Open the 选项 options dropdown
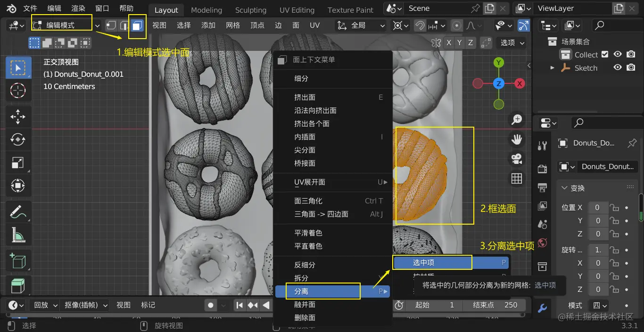Viewport: 644px width, 332px height. [512, 43]
